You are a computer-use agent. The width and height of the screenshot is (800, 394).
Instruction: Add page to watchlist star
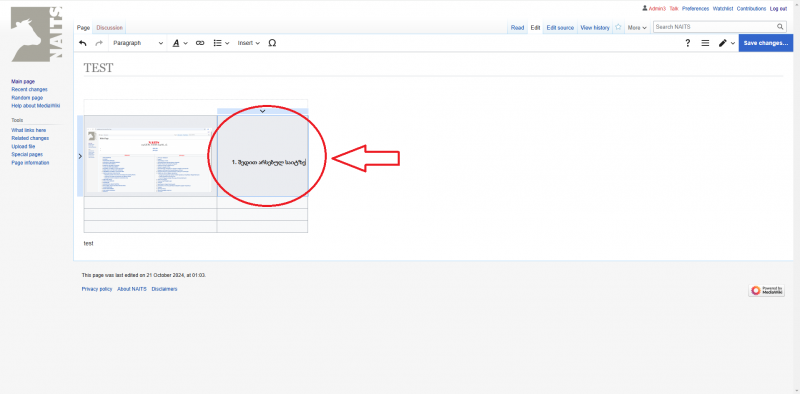pyautogui.click(x=618, y=27)
